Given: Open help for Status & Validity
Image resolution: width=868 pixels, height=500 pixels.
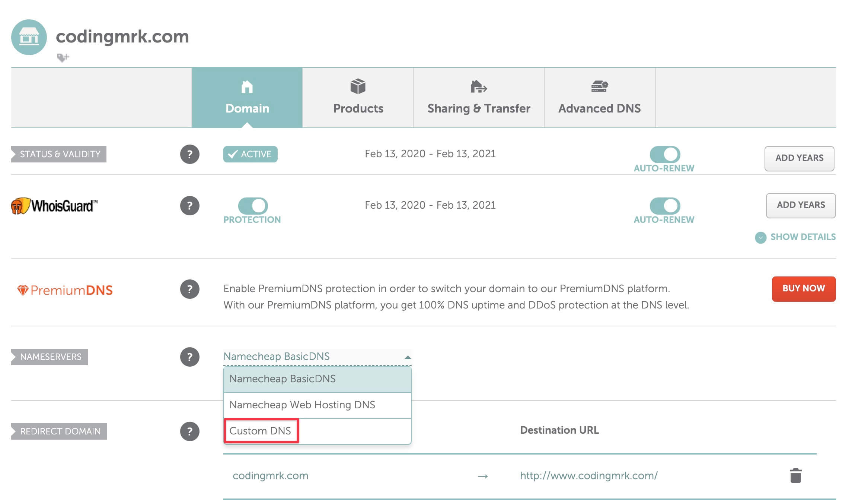Looking at the screenshot, I should pyautogui.click(x=190, y=154).
